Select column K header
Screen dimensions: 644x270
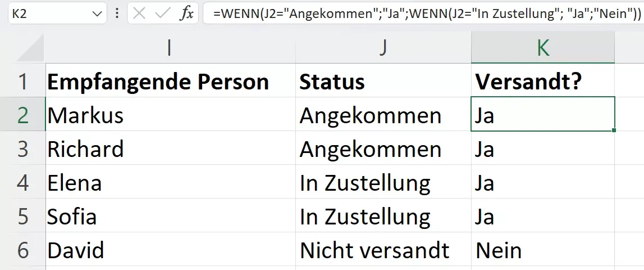click(542, 49)
